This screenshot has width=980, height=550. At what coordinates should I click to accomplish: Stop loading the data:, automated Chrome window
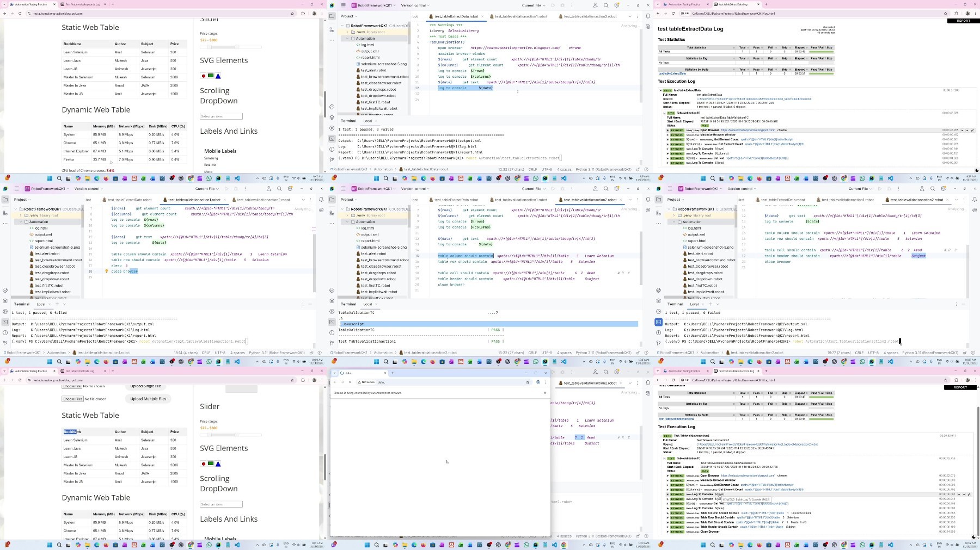(350, 382)
